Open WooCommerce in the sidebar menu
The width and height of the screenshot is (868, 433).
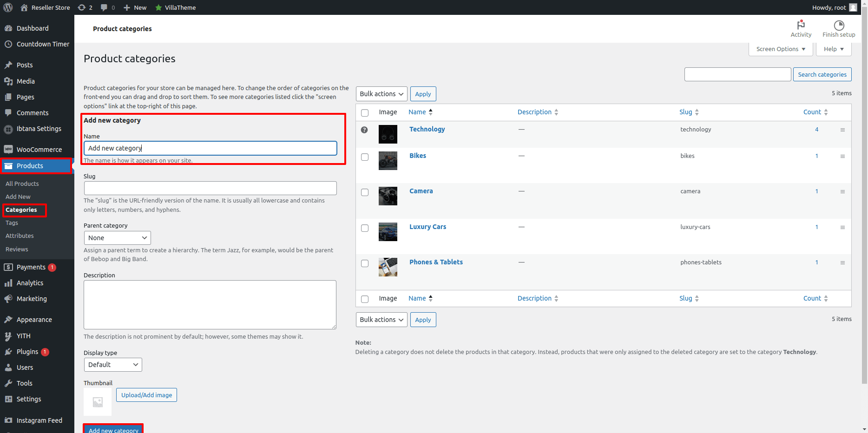point(39,150)
